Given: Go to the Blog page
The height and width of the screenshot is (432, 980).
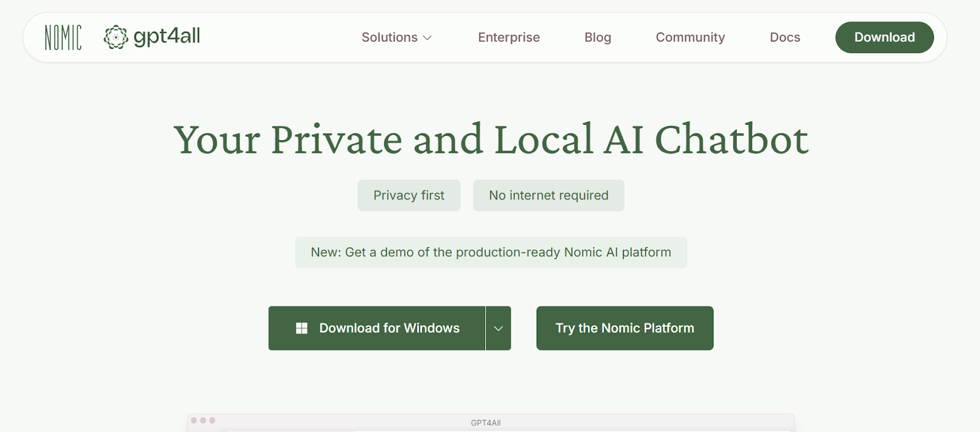Looking at the screenshot, I should pos(598,37).
